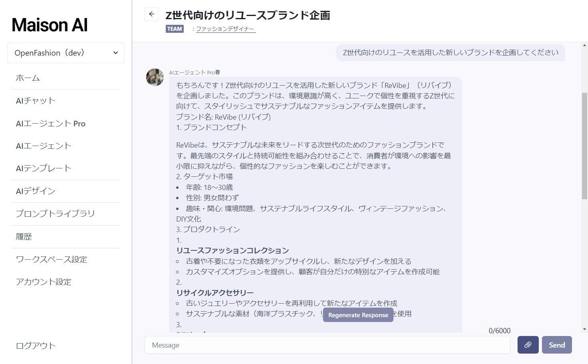588x364 pixels.
Task: Click the back arrow button
Action: [x=151, y=14]
